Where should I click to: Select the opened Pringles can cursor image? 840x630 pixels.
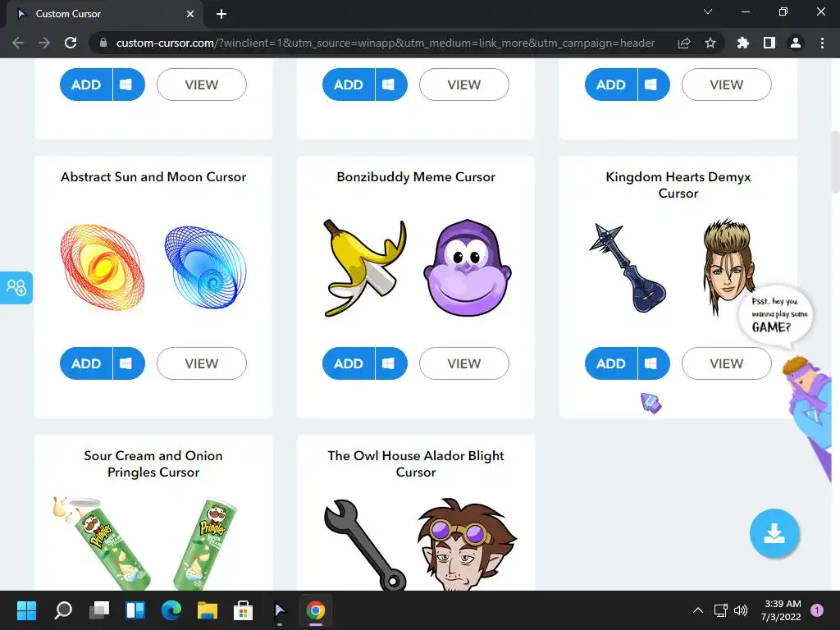click(102, 542)
